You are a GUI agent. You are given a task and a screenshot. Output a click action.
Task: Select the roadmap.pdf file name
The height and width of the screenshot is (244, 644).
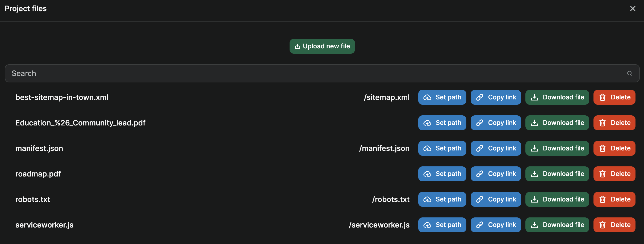tap(38, 174)
